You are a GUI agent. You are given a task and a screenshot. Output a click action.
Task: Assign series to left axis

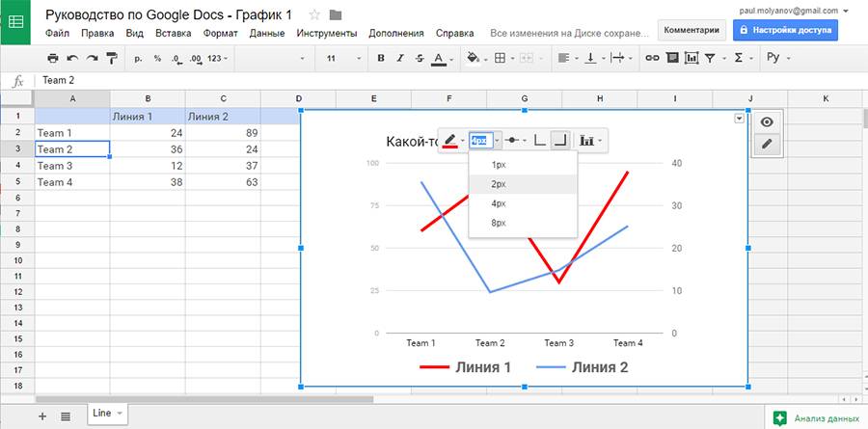point(540,141)
